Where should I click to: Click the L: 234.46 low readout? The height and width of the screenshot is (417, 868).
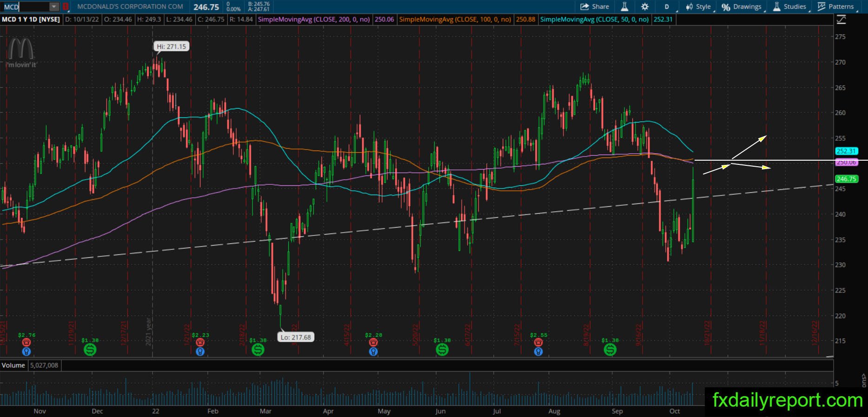coord(179,20)
